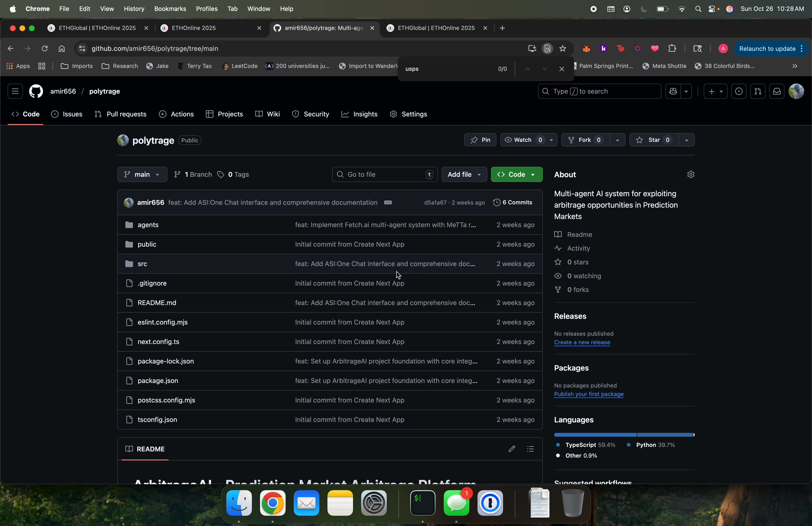Viewport: 812px width, 526px height.
Task: Open the global navigation hamburger menu
Action: pyautogui.click(x=15, y=91)
